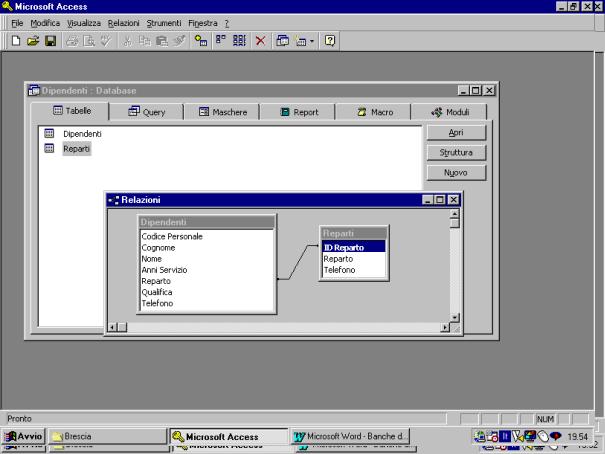Click Relazioni vertical scrollbar up arrow

[x=455, y=213]
